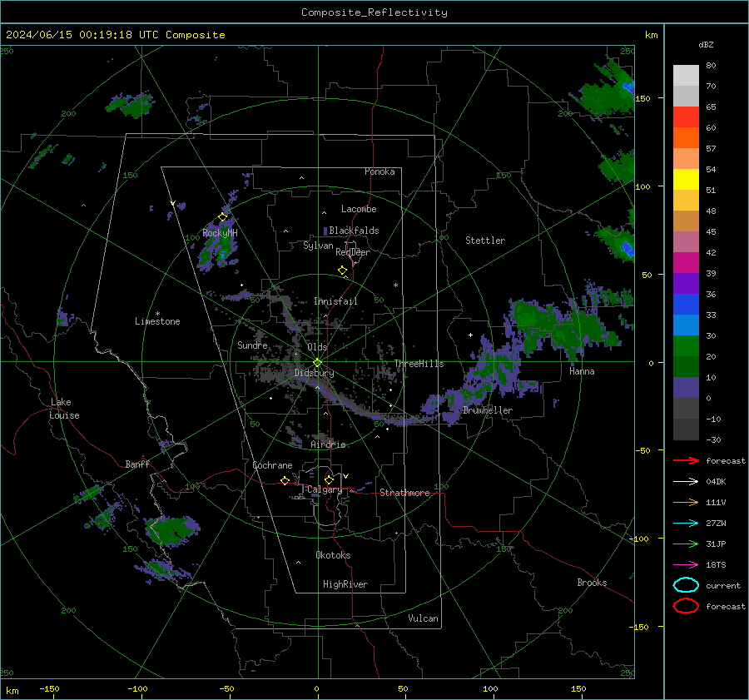Click the Lake Louise label
The width and height of the screenshot is (749, 700).
click(64, 409)
